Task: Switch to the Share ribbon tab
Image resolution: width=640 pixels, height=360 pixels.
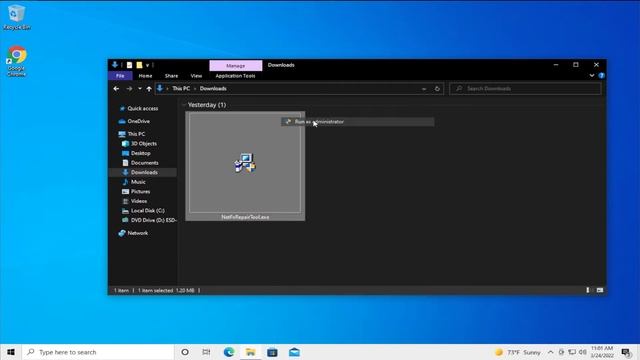Action: (171, 76)
